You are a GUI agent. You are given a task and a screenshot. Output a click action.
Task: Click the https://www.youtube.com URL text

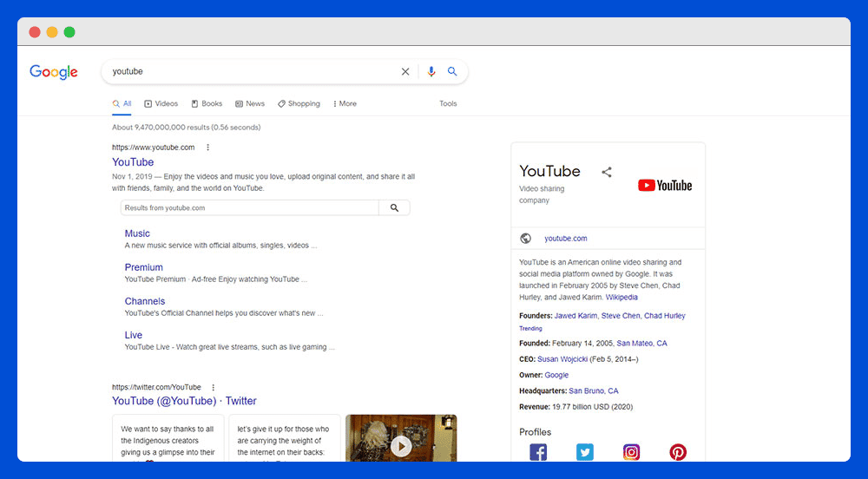point(154,148)
